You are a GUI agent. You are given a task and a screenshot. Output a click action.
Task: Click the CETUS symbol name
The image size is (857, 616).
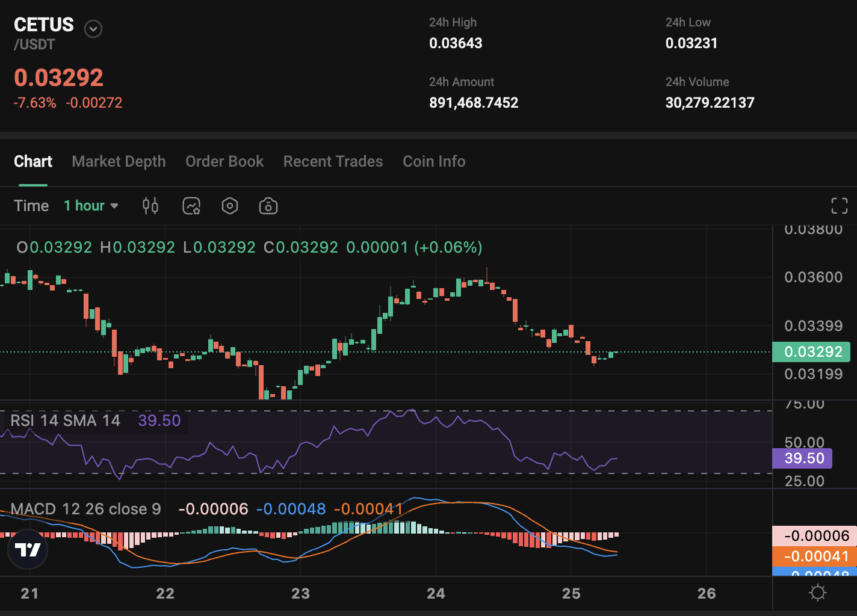[x=44, y=25]
